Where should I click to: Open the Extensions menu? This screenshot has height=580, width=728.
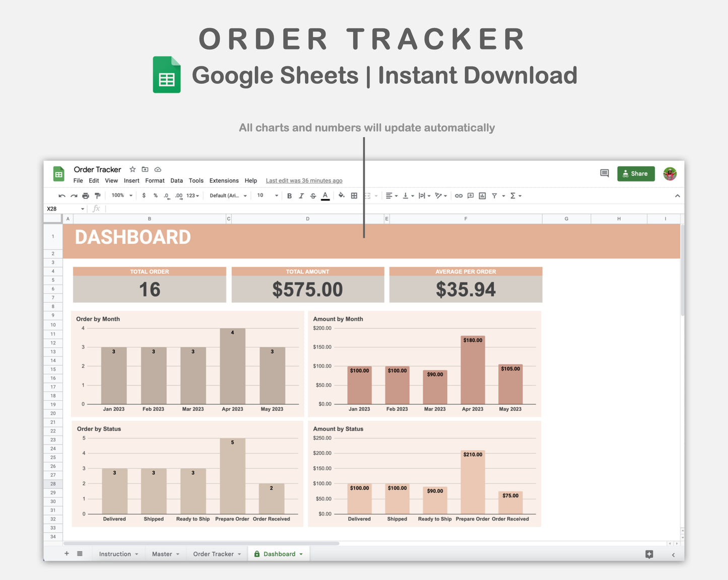tap(224, 181)
